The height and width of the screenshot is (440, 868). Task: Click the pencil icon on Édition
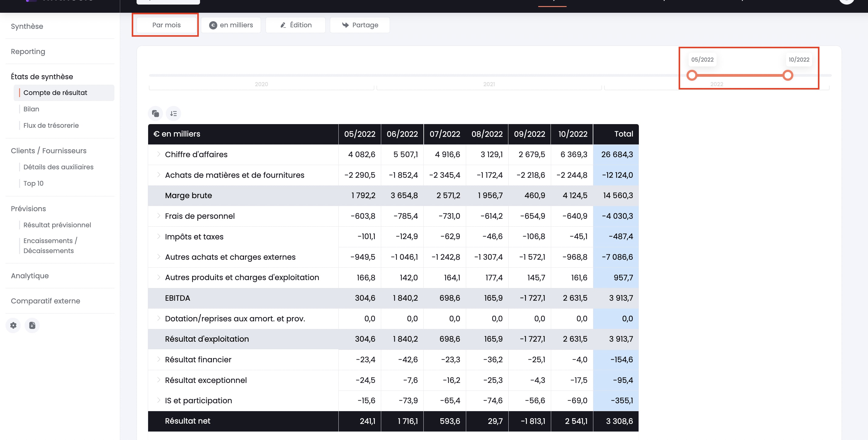[x=283, y=25]
